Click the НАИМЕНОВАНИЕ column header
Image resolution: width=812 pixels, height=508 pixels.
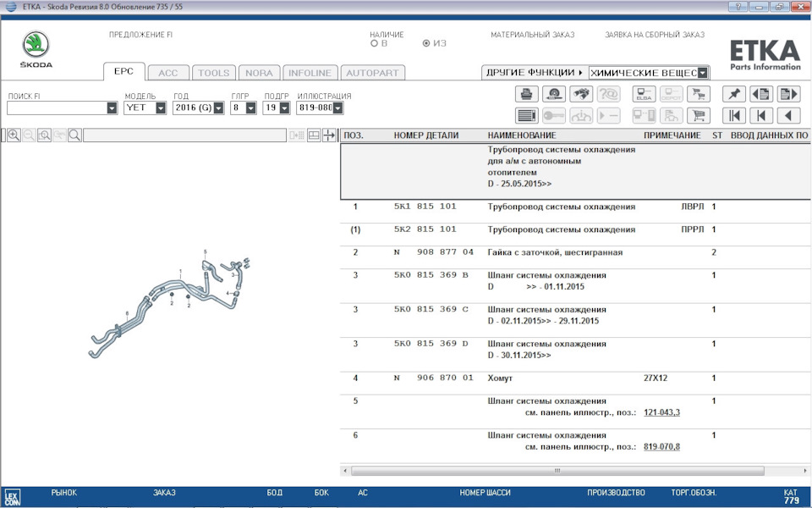(522, 135)
